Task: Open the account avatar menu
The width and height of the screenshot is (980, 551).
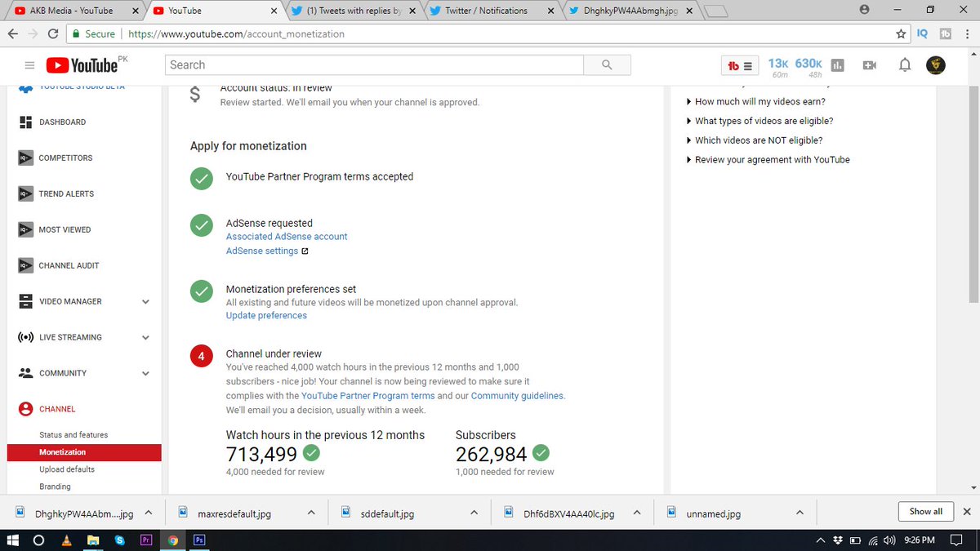Action: click(x=936, y=65)
